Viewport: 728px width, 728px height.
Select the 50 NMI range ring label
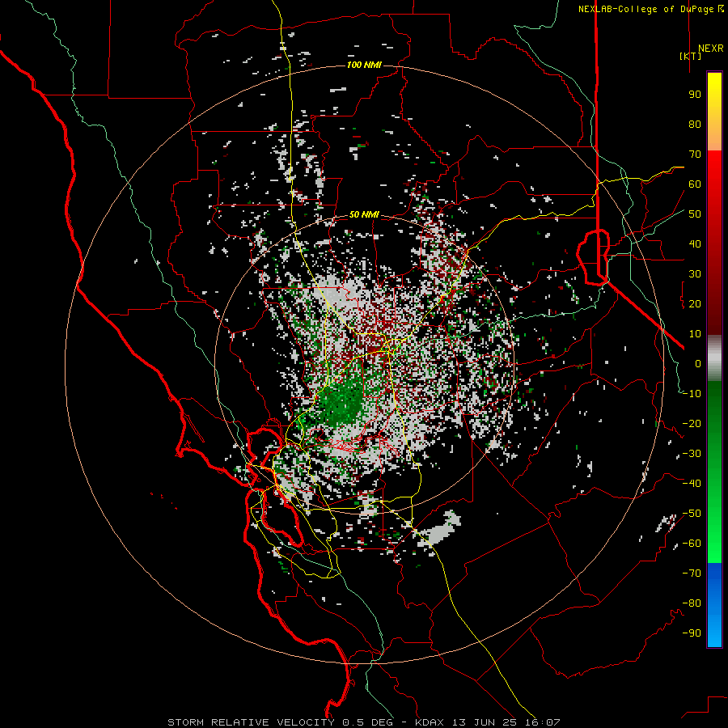[364, 214]
